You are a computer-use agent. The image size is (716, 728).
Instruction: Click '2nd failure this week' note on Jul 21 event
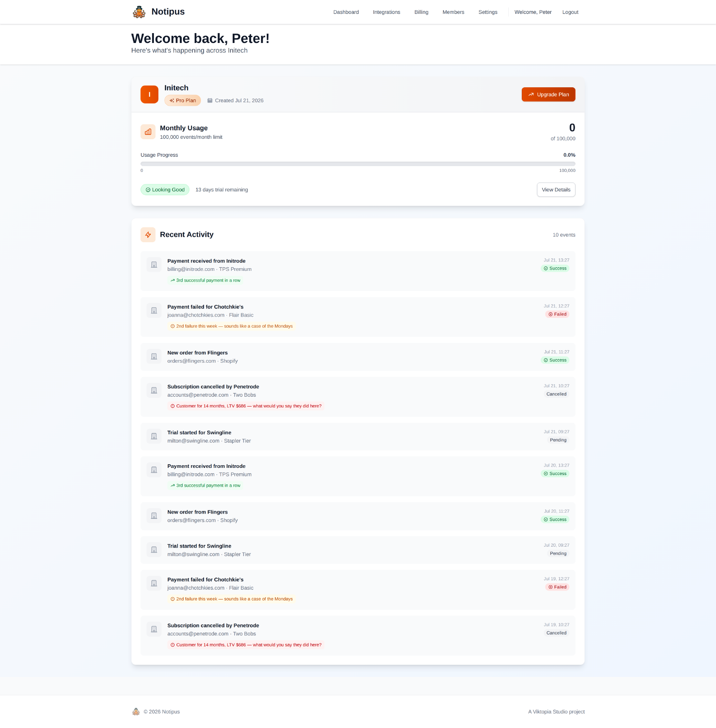(x=232, y=326)
